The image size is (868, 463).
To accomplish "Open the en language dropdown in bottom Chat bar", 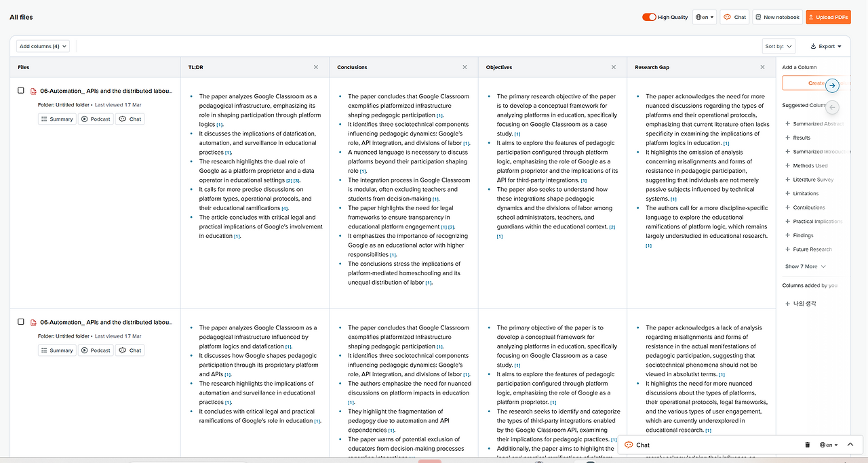I will (829, 445).
